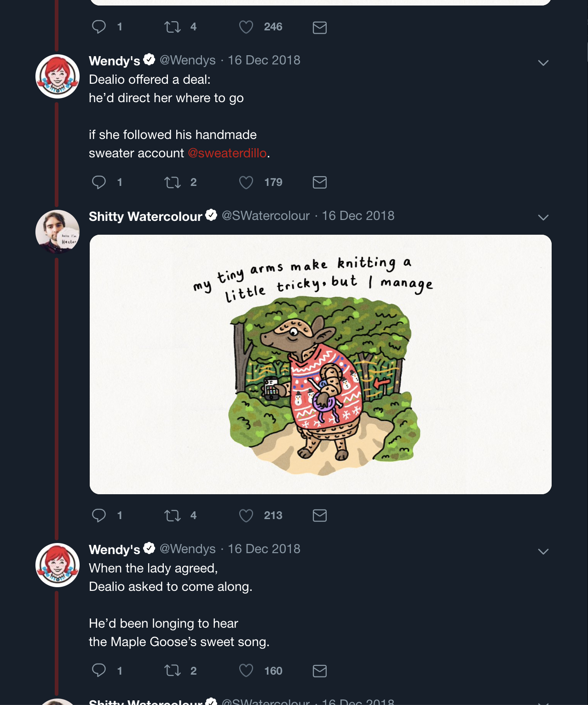588x705 pixels.
Task: Open more options on the sweaterdillo tweet
Action: coord(543,63)
